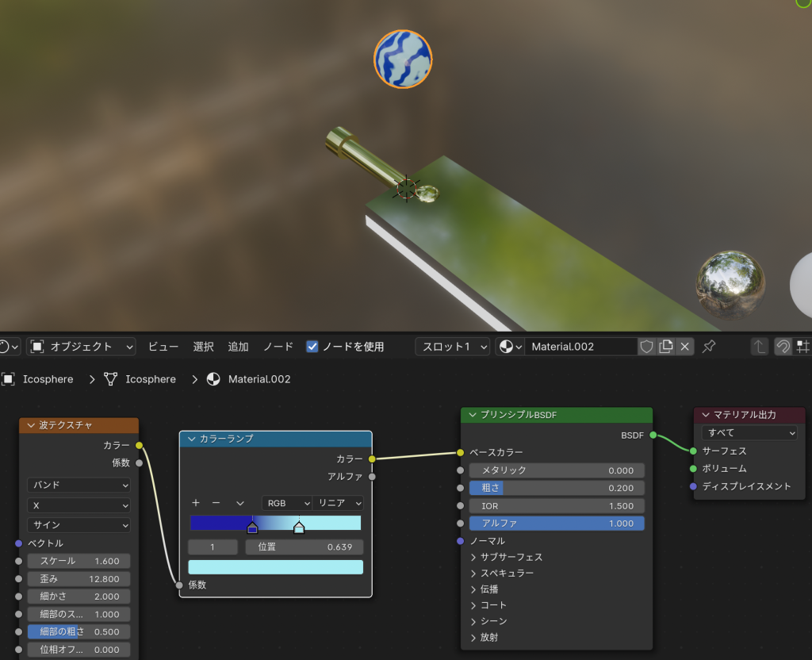Add a color stop with the plus icon
This screenshot has width=812, height=660.
(x=196, y=503)
